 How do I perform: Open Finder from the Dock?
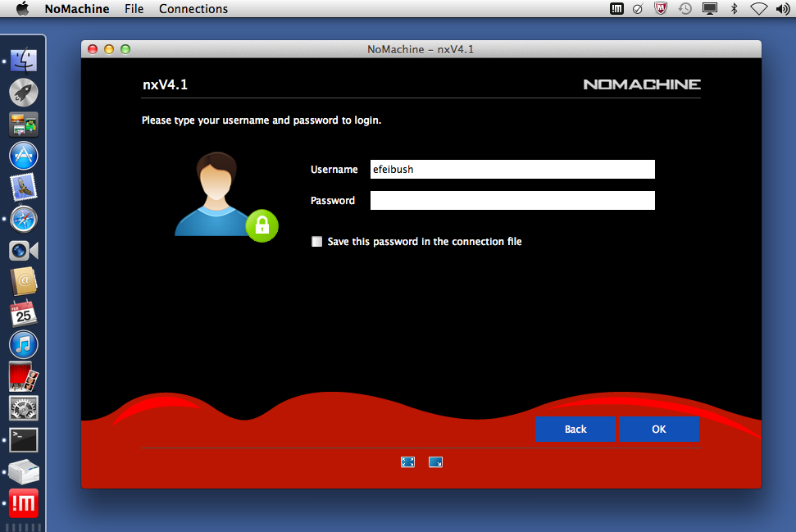23,61
